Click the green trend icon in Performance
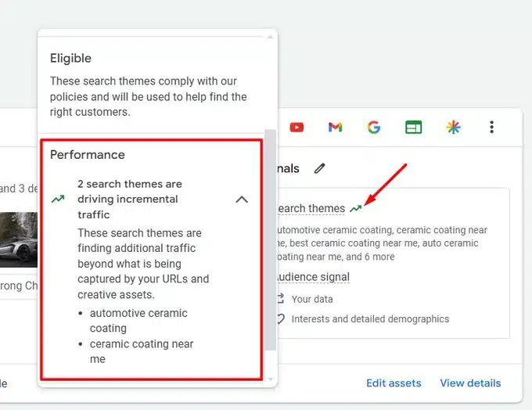 (x=58, y=199)
